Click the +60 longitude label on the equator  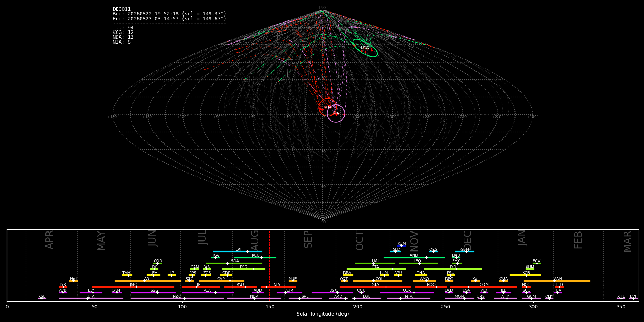click(252, 117)
